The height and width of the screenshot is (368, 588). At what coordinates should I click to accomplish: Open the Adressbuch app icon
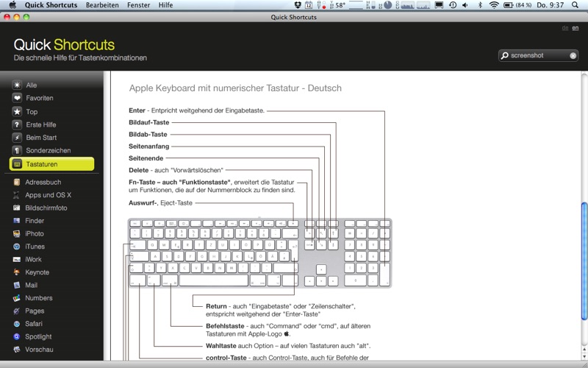click(x=16, y=182)
